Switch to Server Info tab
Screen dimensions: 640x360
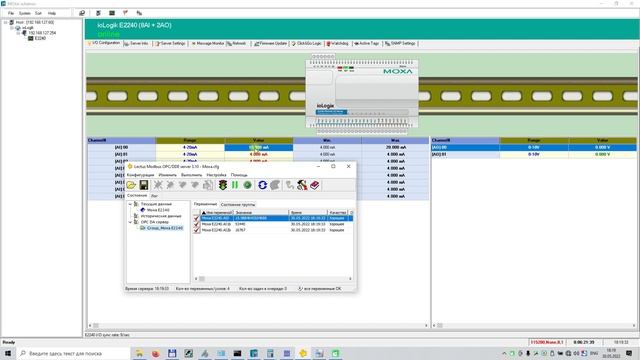coord(137,43)
